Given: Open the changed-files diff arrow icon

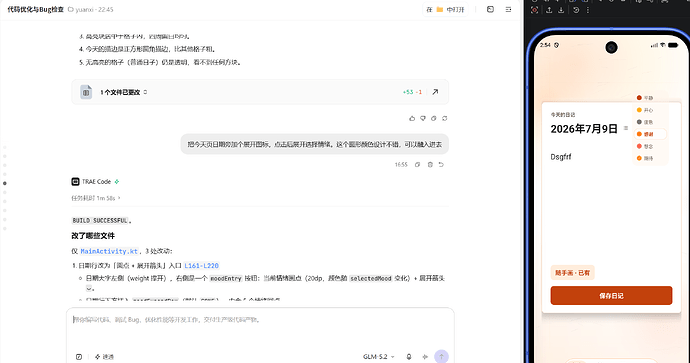Looking at the screenshot, I should (x=435, y=92).
